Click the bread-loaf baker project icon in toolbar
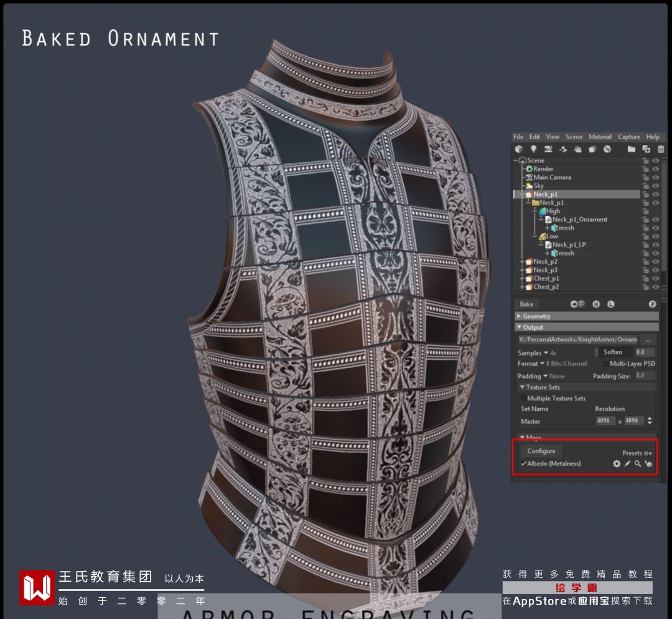 click(592, 149)
